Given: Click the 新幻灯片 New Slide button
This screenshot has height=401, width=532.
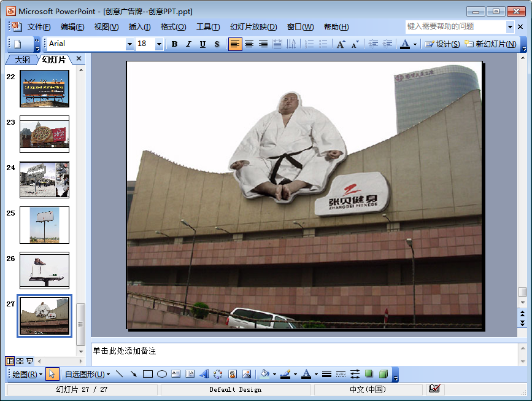Looking at the screenshot, I should coord(490,44).
